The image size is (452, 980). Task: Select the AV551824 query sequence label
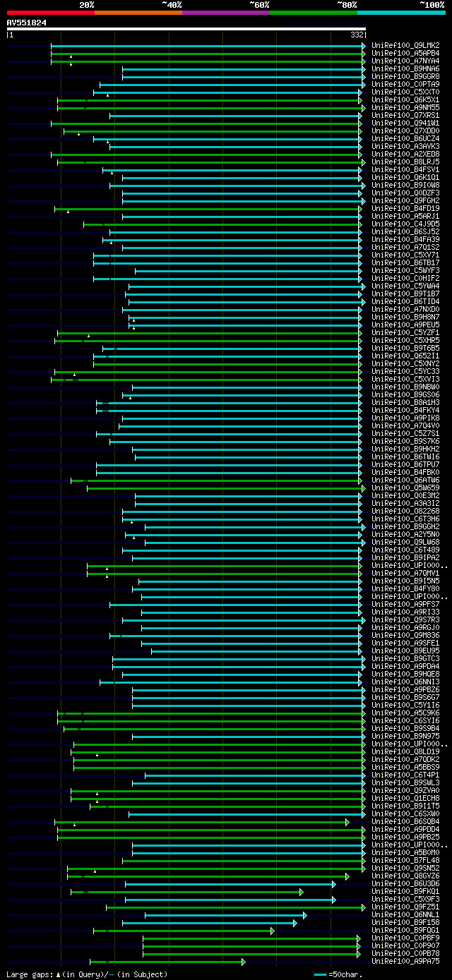click(27, 23)
